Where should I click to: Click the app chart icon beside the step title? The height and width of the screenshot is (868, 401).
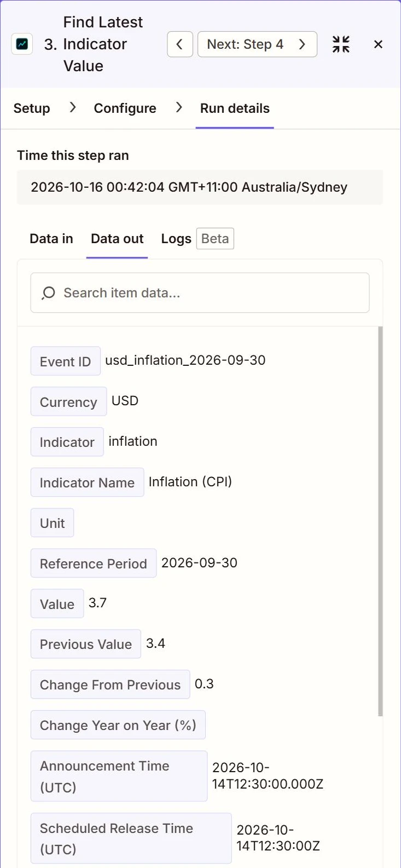point(22,44)
